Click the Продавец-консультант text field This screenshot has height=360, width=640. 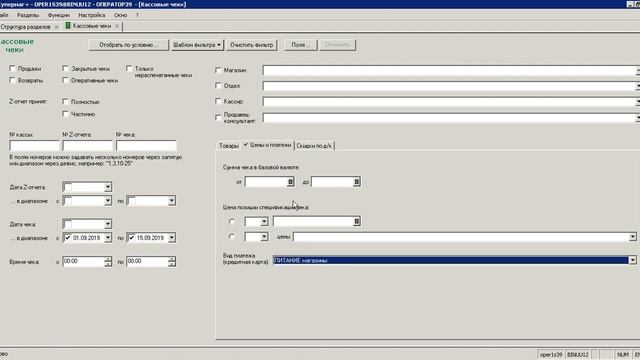pyautogui.click(x=448, y=118)
